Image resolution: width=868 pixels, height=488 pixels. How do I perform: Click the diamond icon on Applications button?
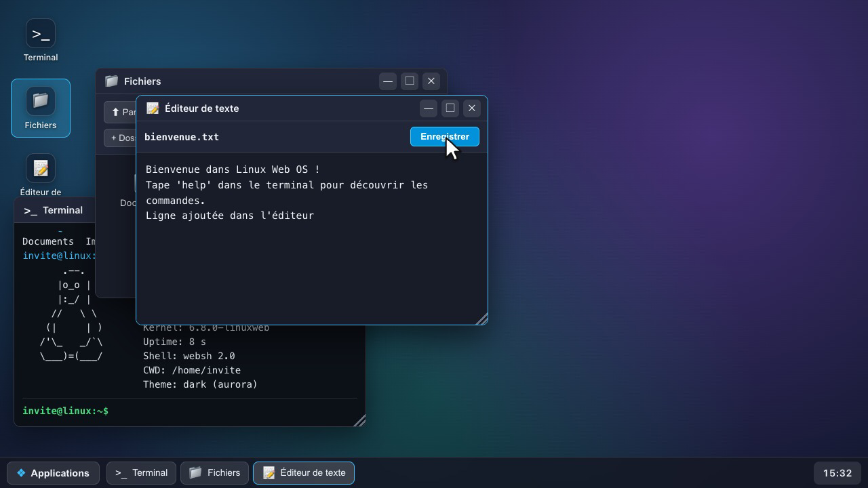coord(21,473)
